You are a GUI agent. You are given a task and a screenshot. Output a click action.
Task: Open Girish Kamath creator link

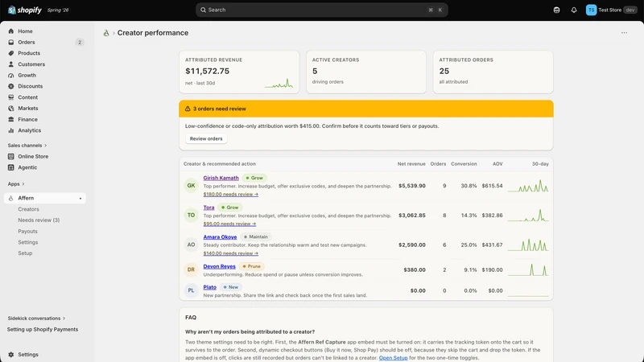[x=221, y=178]
